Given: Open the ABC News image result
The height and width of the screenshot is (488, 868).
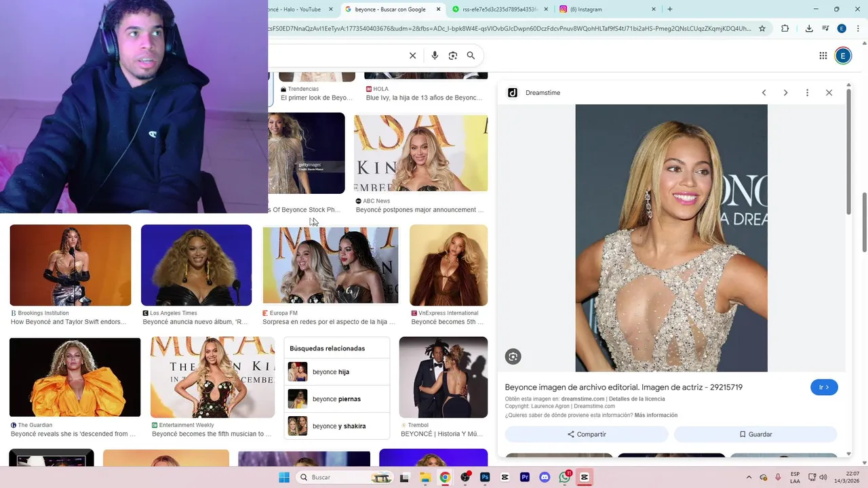Looking at the screenshot, I should click(420, 153).
